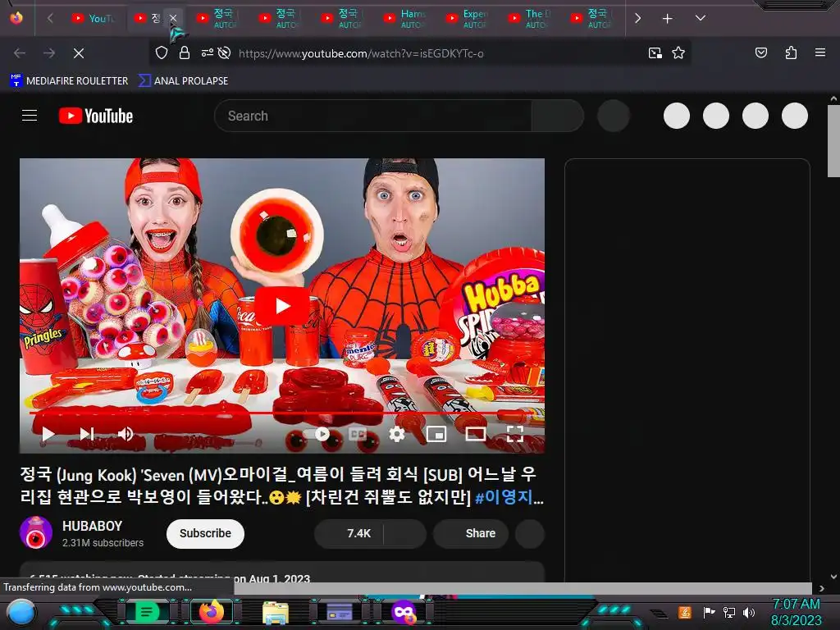
Task: Open MEDIAFIRE ROULETTER bookmark
Action: click(x=69, y=81)
